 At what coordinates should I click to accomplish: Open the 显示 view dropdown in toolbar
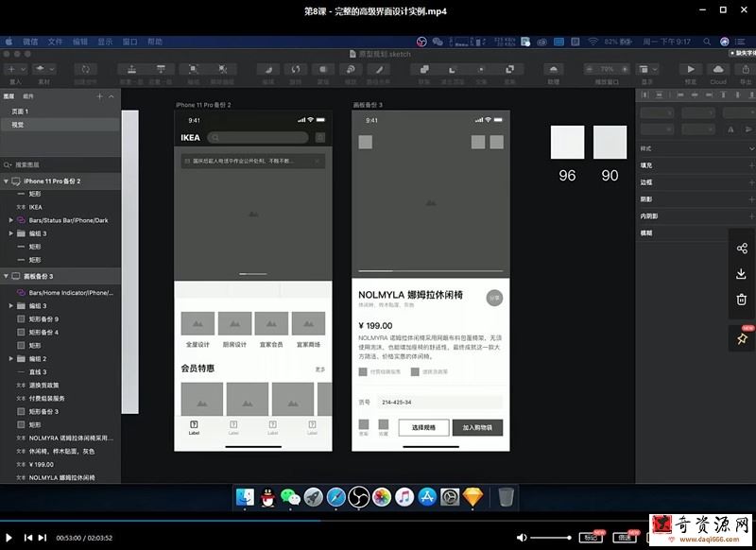[647, 69]
